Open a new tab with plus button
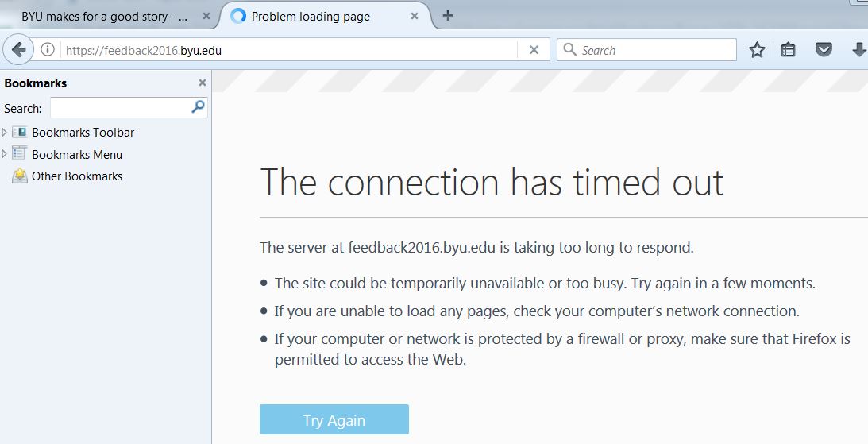This screenshot has width=868, height=444. pyautogui.click(x=448, y=15)
